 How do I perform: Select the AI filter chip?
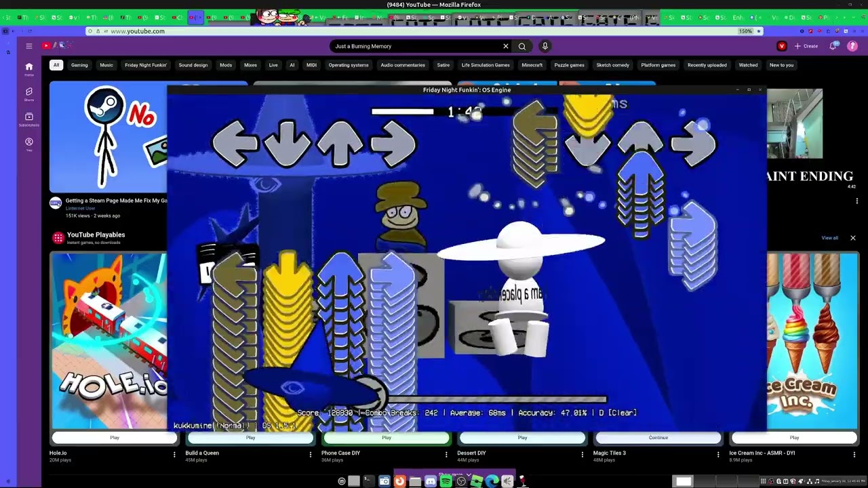tap(292, 65)
